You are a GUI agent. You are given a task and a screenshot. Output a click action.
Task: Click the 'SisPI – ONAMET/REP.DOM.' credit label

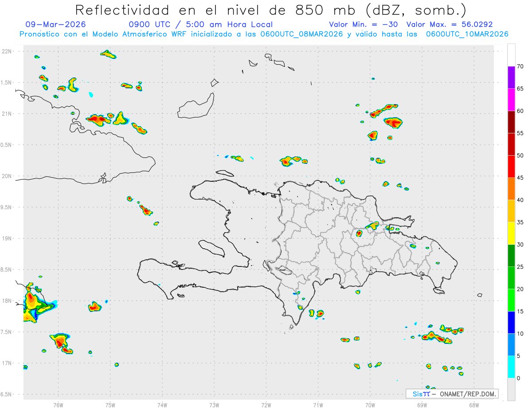coord(452,394)
